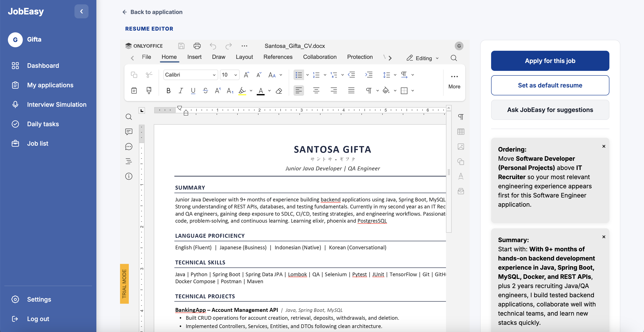This screenshot has width=644, height=332.
Task: Click Apply for this job button
Action: [x=550, y=61]
